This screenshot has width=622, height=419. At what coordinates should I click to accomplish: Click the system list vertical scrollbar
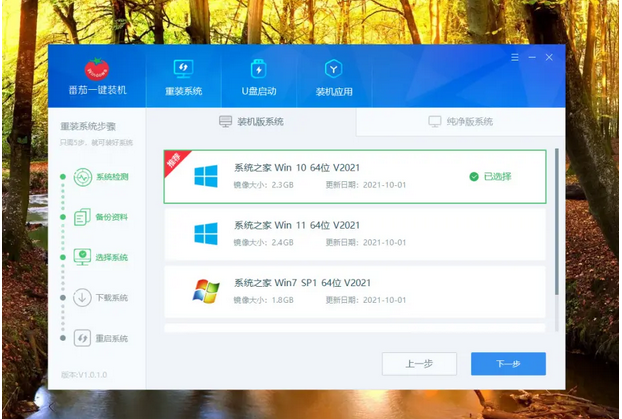pos(557,222)
